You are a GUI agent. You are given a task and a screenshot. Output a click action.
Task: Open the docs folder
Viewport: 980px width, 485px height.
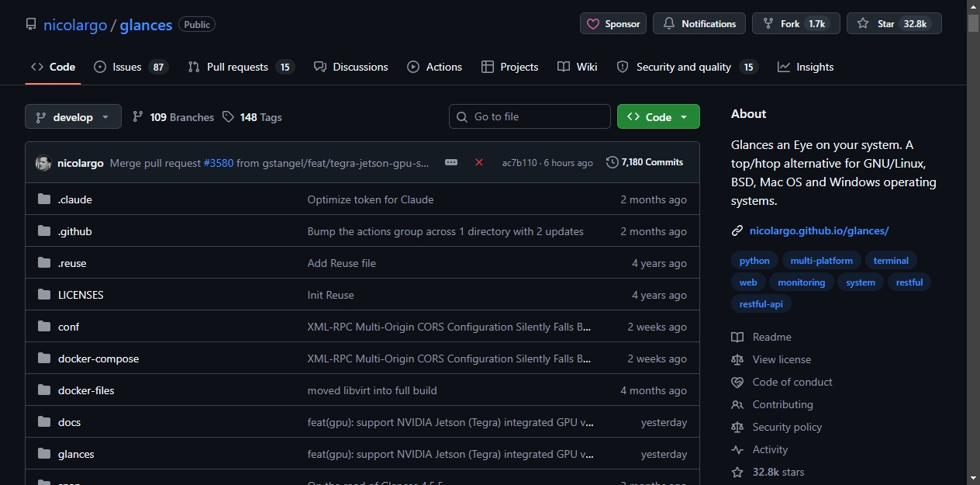(x=69, y=422)
